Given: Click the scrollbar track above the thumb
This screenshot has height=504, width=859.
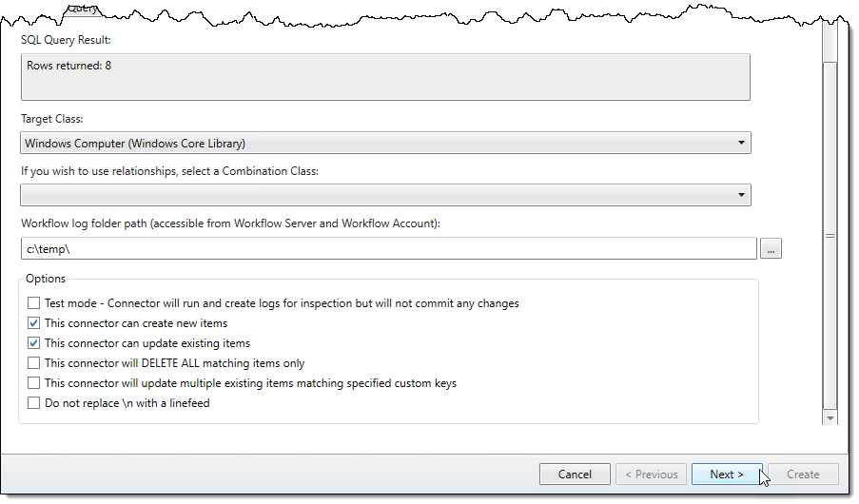Looking at the screenshot, I should coord(830,43).
